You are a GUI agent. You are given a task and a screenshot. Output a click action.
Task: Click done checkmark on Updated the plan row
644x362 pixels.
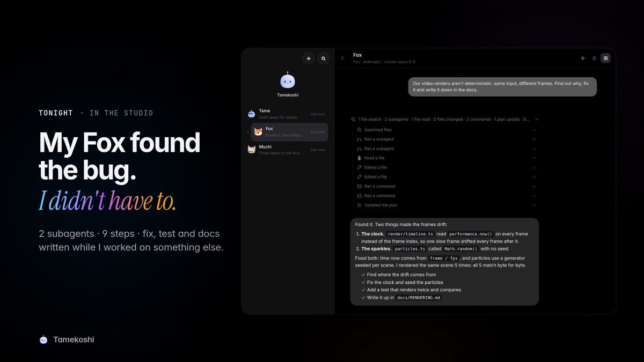(x=534, y=205)
